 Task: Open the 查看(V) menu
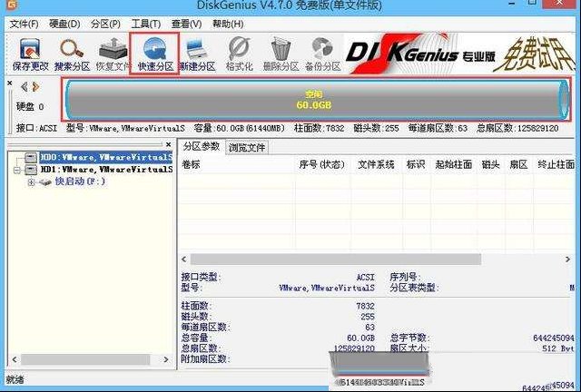(186, 24)
